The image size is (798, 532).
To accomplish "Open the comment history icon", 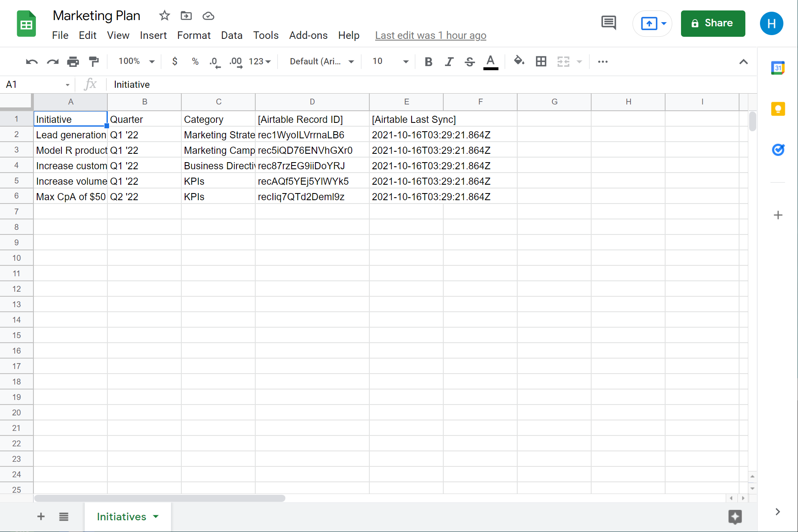I will 608,23.
